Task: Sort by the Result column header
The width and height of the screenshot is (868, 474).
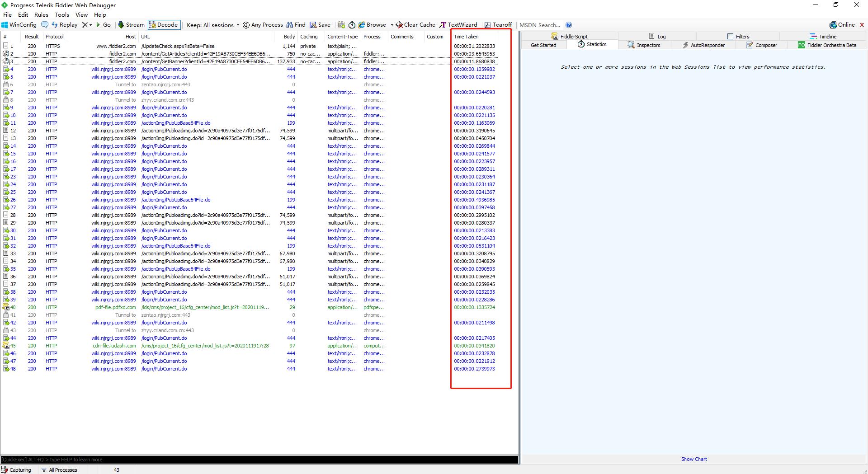Action: [32, 37]
